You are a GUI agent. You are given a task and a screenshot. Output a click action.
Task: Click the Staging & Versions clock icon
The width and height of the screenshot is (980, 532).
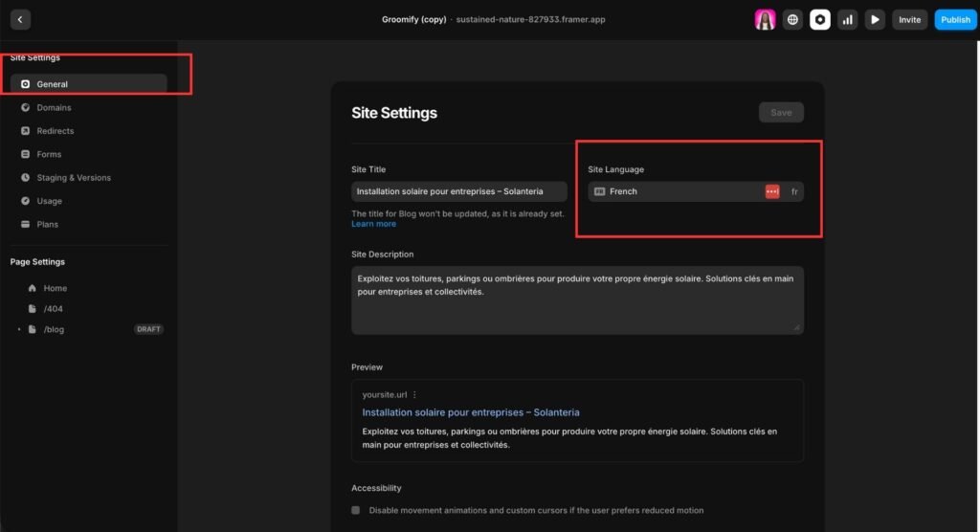[25, 178]
